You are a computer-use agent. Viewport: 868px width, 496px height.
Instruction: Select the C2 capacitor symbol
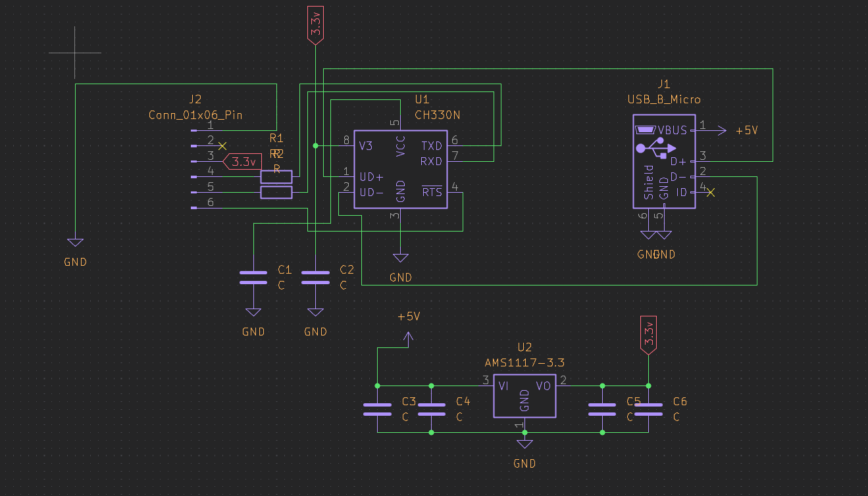pos(315,278)
